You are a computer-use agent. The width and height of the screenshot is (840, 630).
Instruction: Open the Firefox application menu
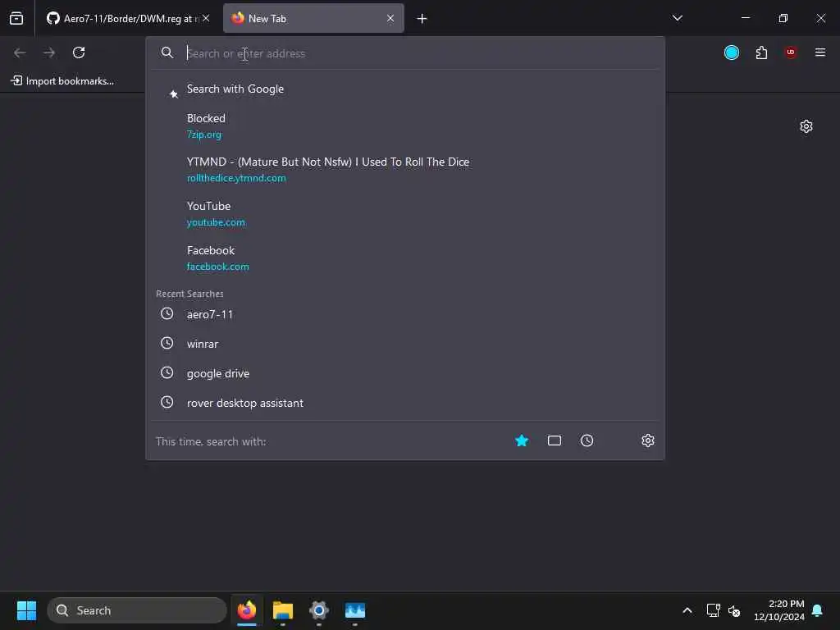820,52
